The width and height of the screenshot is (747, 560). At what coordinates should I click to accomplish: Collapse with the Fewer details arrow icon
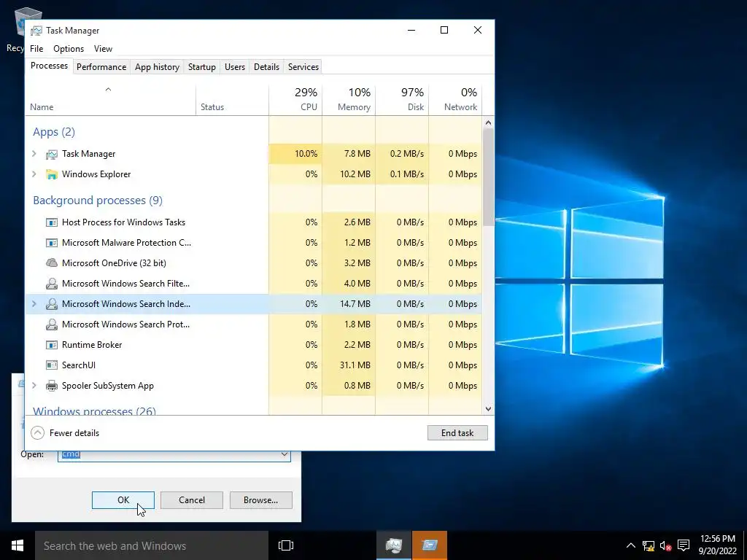tap(38, 433)
